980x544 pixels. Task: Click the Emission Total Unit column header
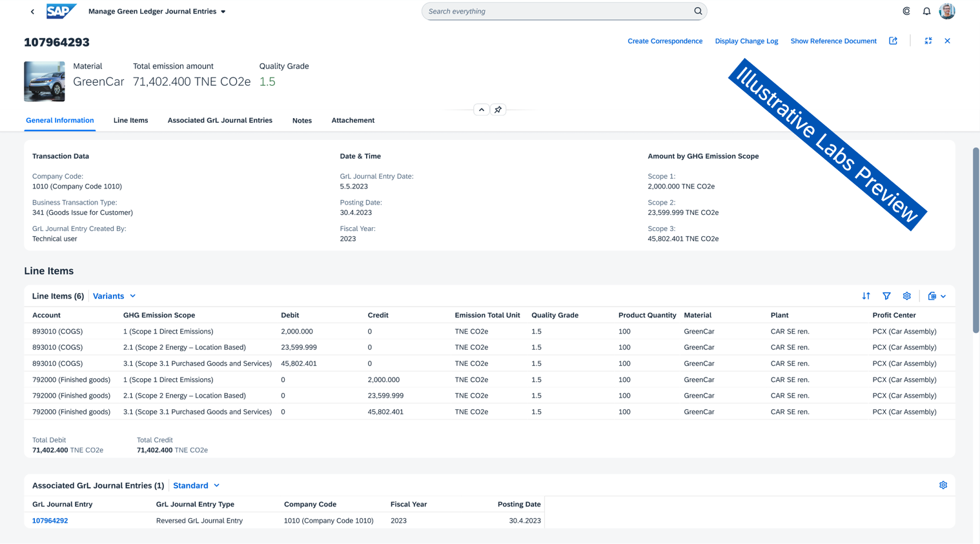(x=487, y=316)
